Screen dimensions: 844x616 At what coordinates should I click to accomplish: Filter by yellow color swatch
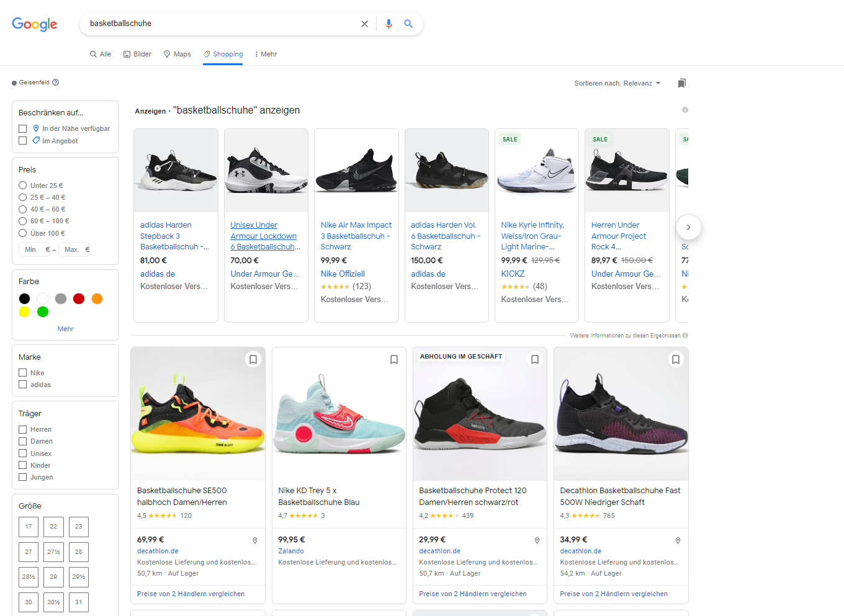[24, 311]
